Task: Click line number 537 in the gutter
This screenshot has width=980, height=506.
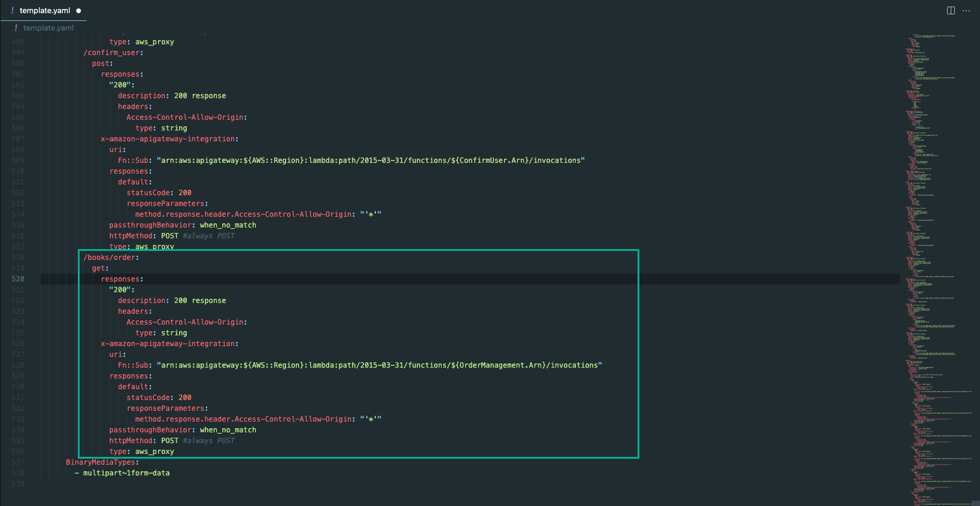Action: click(x=18, y=462)
